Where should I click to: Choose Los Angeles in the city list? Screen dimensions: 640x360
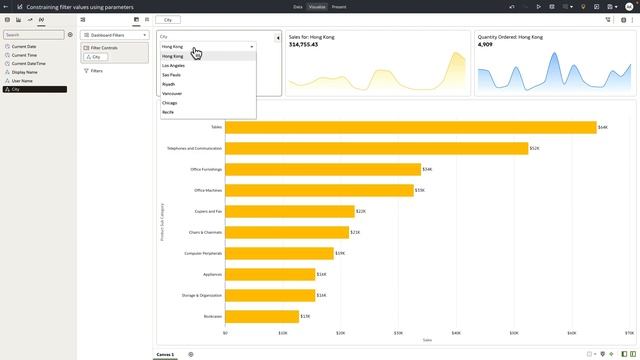(208, 66)
